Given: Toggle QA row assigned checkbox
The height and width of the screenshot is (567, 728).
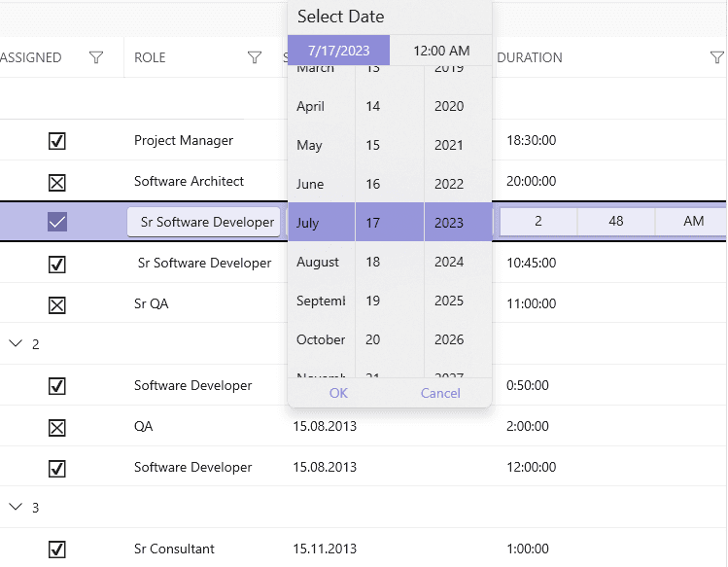Looking at the screenshot, I should (57, 428).
